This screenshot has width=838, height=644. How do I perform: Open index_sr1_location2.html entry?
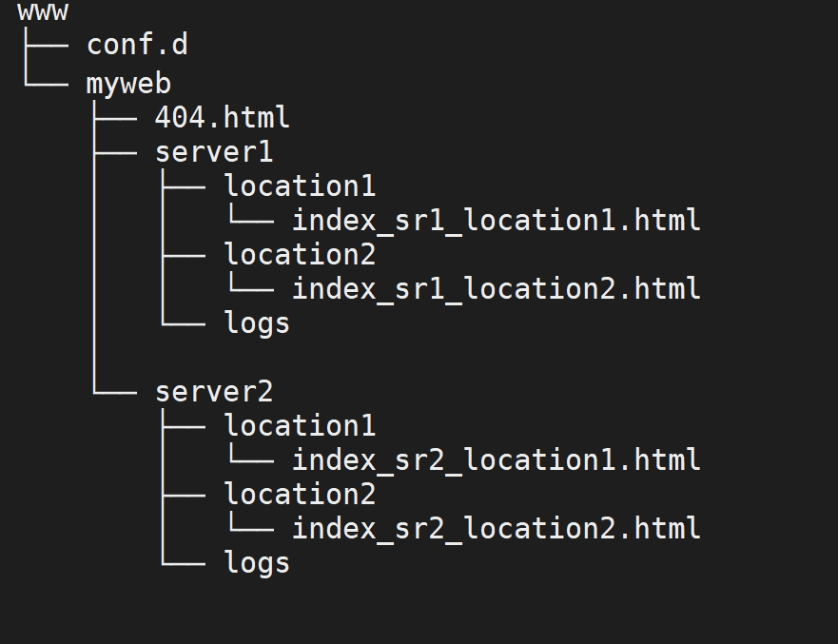point(497,288)
